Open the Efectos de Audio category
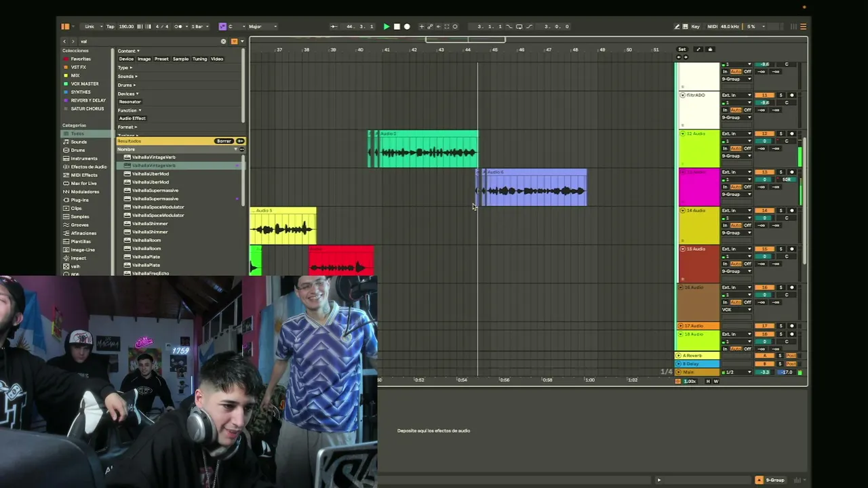Screen dimensions: 868x488 tap(88, 167)
